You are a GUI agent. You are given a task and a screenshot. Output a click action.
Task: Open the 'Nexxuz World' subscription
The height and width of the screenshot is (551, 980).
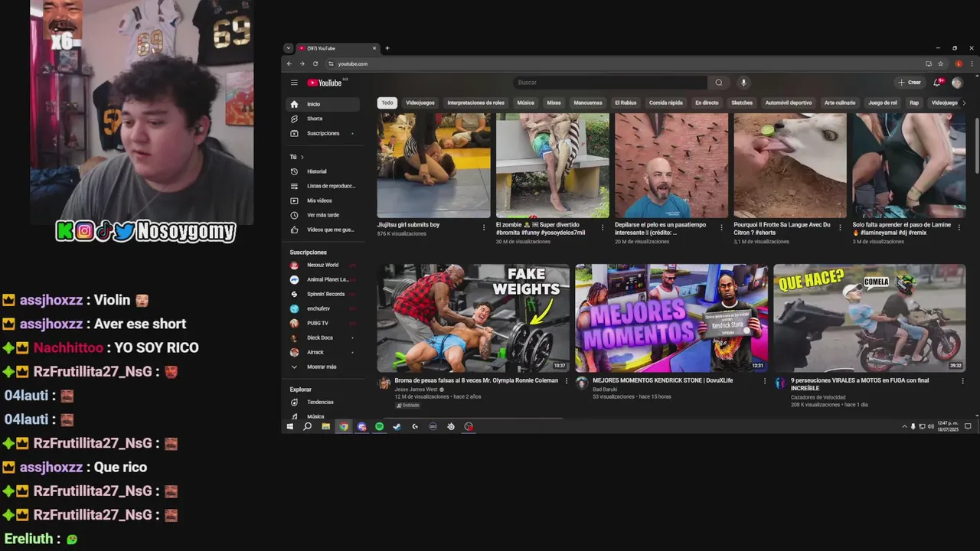click(x=323, y=265)
